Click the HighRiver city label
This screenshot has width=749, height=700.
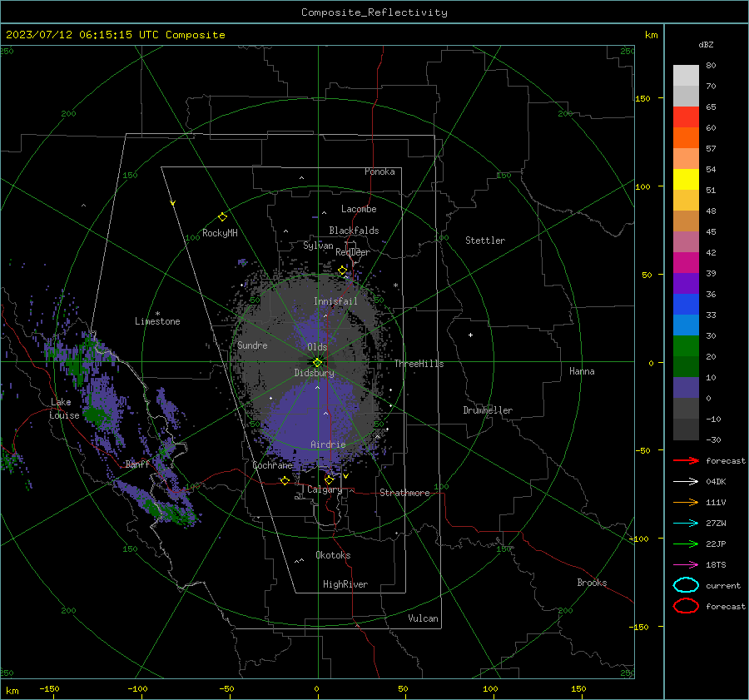(x=345, y=584)
